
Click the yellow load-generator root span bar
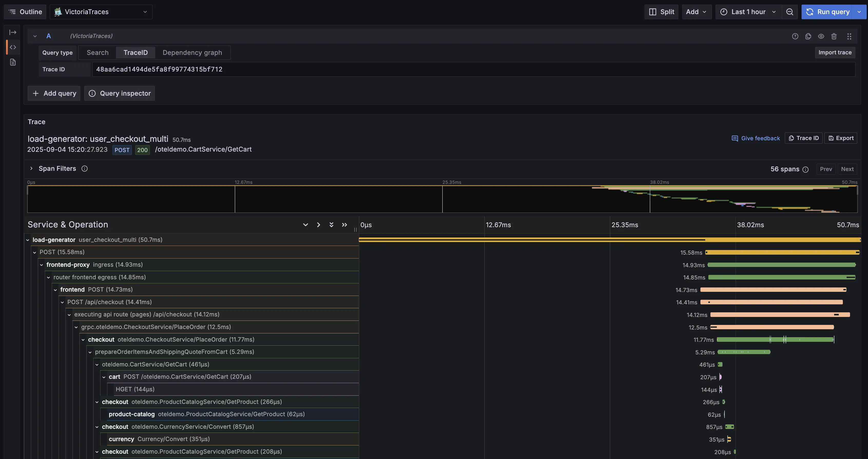610,240
